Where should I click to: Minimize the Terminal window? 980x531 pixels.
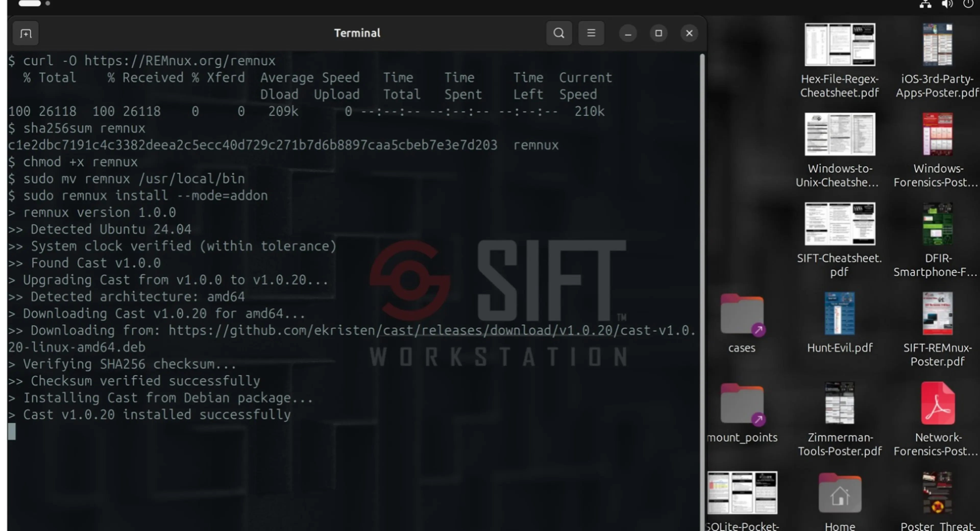point(628,33)
